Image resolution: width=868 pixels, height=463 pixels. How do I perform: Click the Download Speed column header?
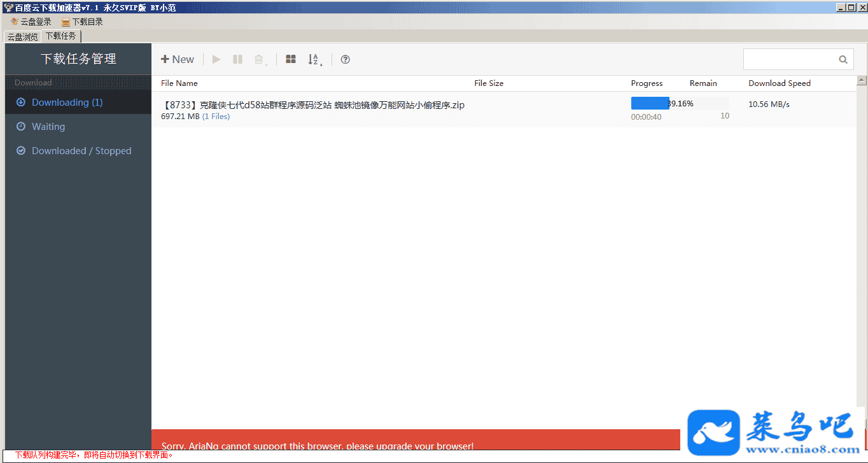pyautogui.click(x=780, y=83)
